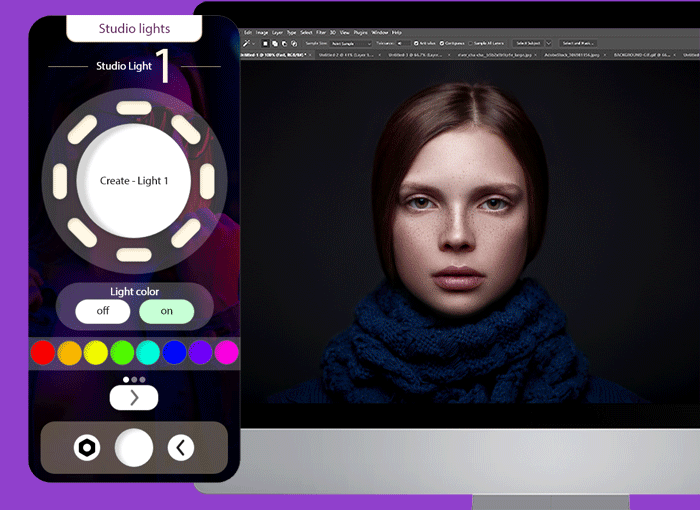Image resolution: width=700 pixels, height=510 pixels.
Task: Turn Light color on
Action: click(166, 311)
